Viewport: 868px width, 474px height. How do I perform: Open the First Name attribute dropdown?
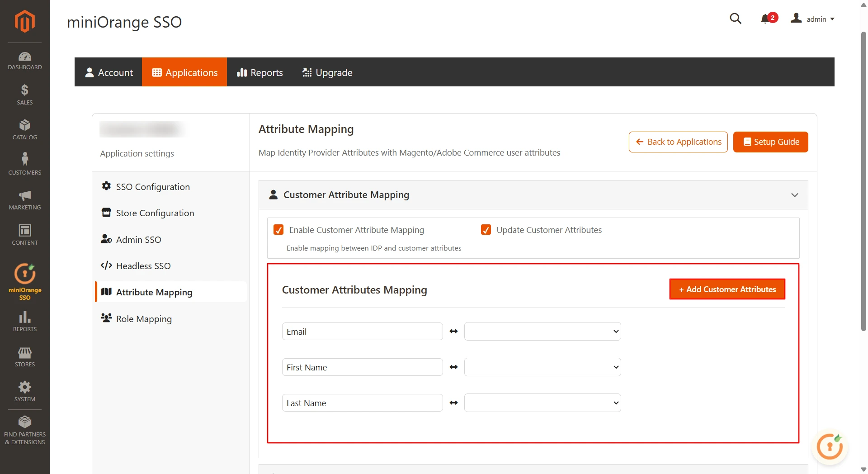[x=542, y=367]
